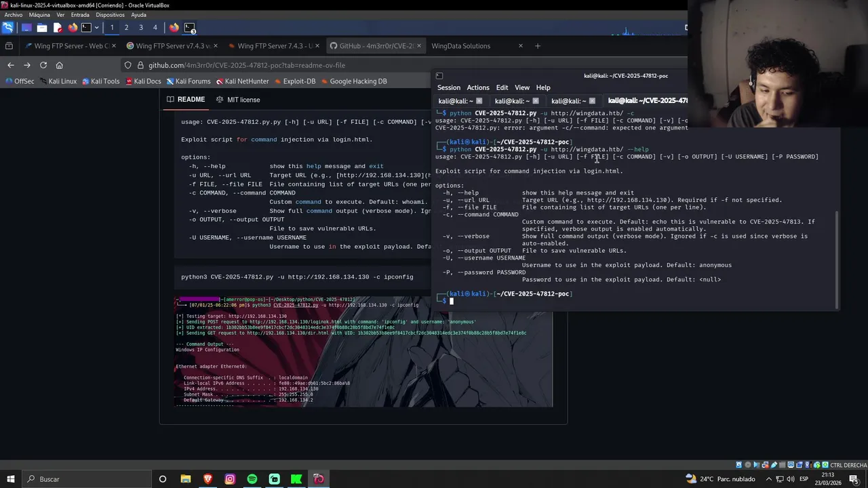Close the third kali@kali terminal tab
The image size is (868, 488).
coord(591,101)
